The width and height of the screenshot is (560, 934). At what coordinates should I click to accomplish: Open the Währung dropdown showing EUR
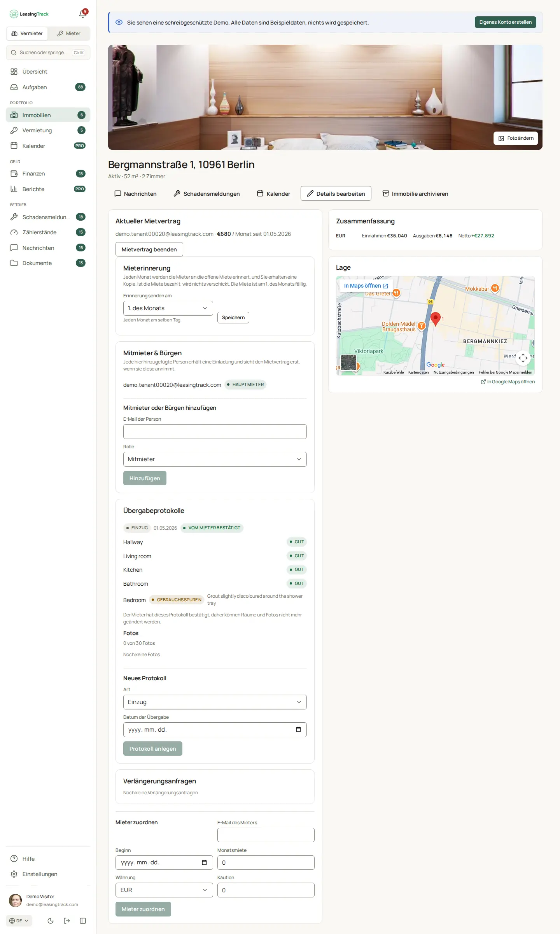point(164,890)
